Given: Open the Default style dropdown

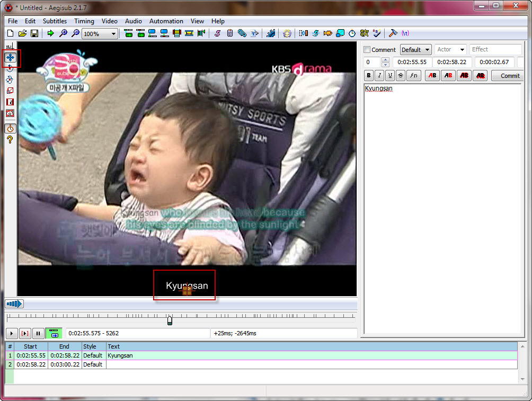Looking at the screenshot, I should [x=415, y=50].
